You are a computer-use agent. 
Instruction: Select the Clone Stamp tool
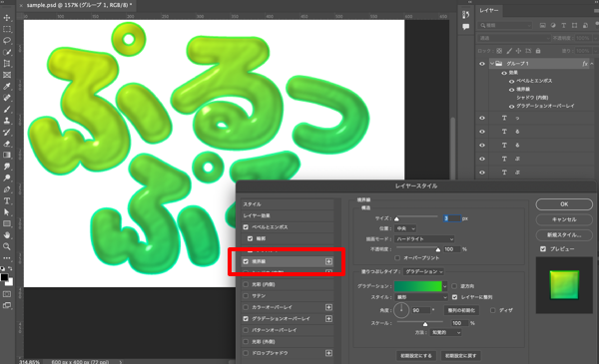[7, 121]
